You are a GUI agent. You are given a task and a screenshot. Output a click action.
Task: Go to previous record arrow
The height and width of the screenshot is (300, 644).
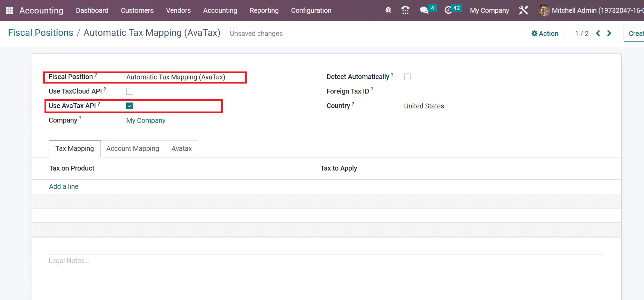pos(598,33)
